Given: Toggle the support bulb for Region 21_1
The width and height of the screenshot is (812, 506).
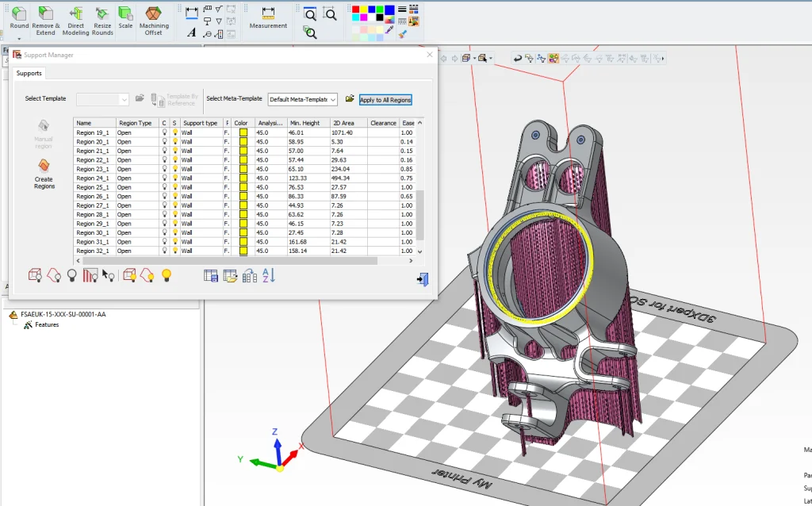Looking at the screenshot, I should coord(174,150).
